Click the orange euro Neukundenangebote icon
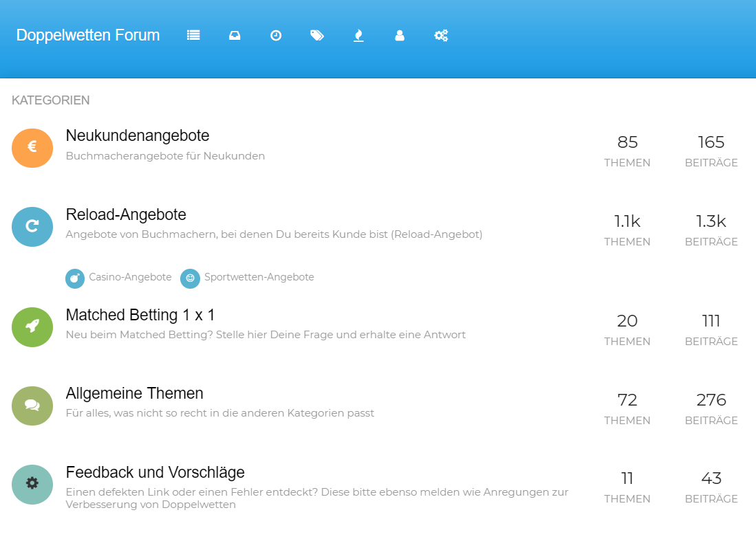 click(x=32, y=148)
